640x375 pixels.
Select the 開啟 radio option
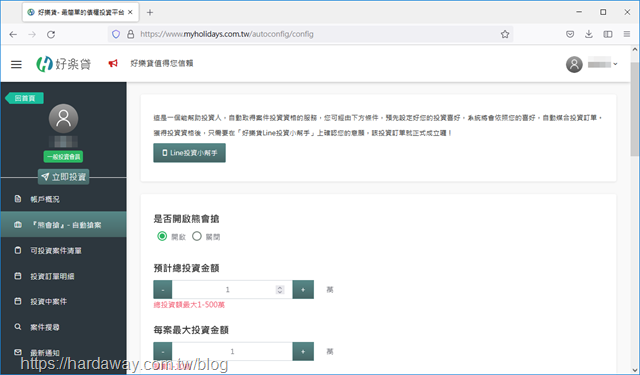pyautogui.click(x=162, y=236)
